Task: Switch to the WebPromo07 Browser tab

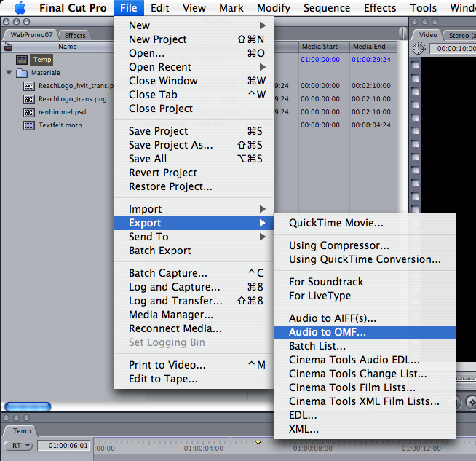Action: coord(31,35)
